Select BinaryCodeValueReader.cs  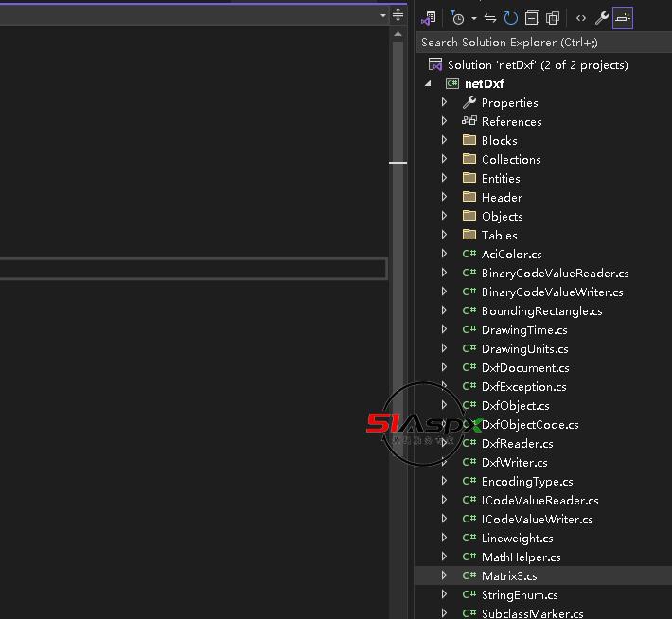tap(555, 274)
